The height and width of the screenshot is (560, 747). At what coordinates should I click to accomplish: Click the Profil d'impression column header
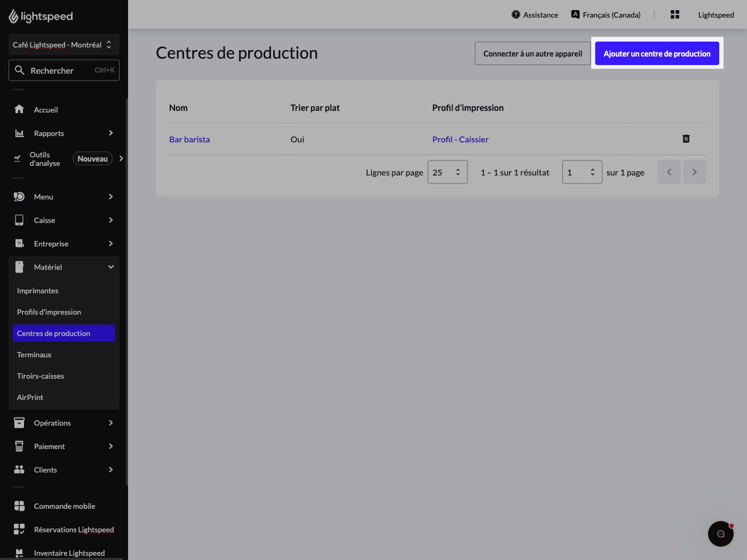pyautogui.click(x=468, y=108)
